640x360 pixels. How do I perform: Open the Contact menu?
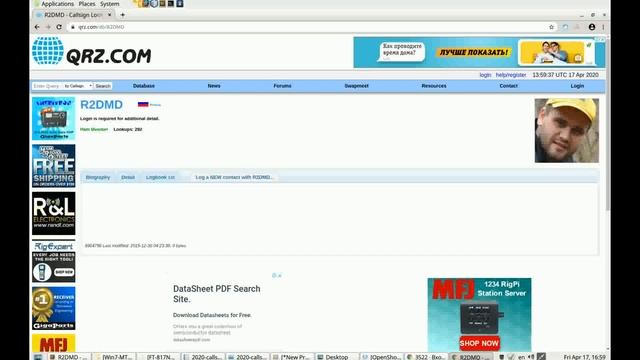[x=509, y=86]
